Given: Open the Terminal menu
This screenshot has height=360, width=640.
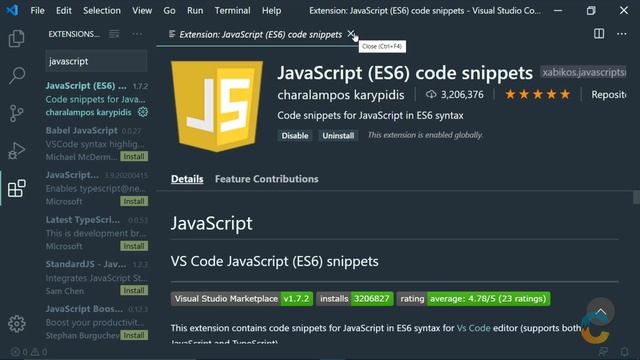Looking at the screenshot, I should 232,11.
